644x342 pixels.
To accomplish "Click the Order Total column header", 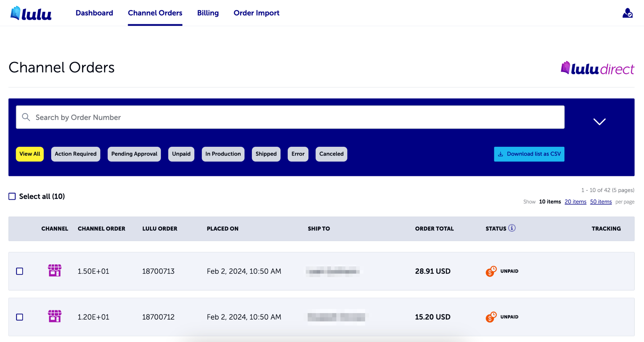I will 434,229.
